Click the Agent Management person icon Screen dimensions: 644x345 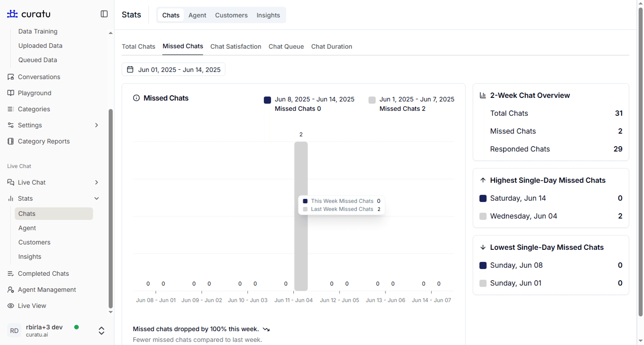click(x=11, y=290)
